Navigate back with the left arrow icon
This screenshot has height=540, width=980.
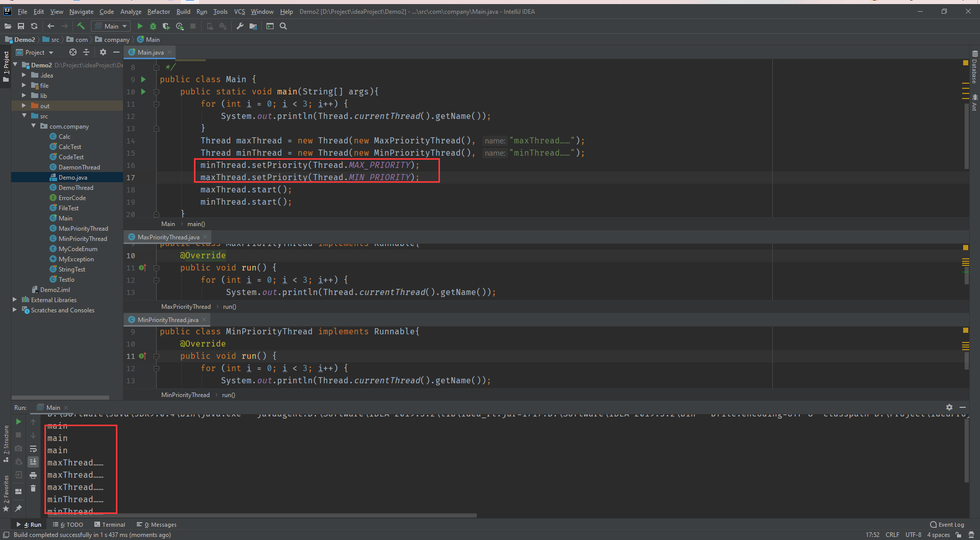point(51,26)
